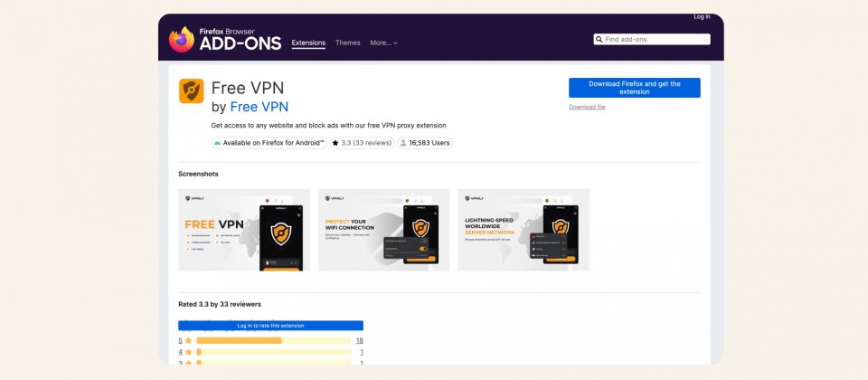Screen dimensions: 868x380
Task: Click the users icon beside 16,583 Users
Action: click(403, 143)
